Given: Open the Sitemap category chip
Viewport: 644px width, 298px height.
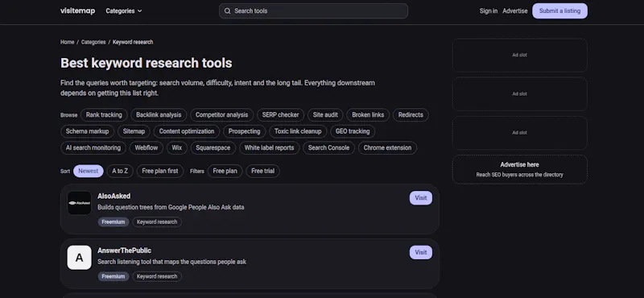Looking at the screenshot, I should pos(134,131).
